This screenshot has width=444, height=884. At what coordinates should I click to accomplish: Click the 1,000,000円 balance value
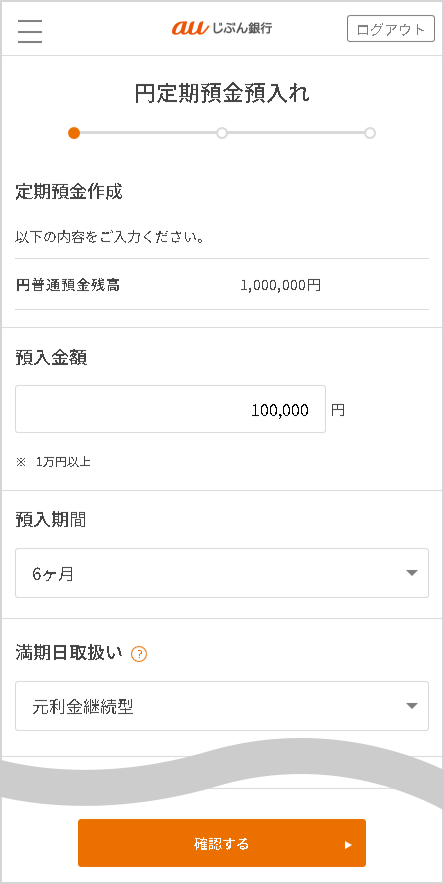pyautogui.click(x=281, y=285)
